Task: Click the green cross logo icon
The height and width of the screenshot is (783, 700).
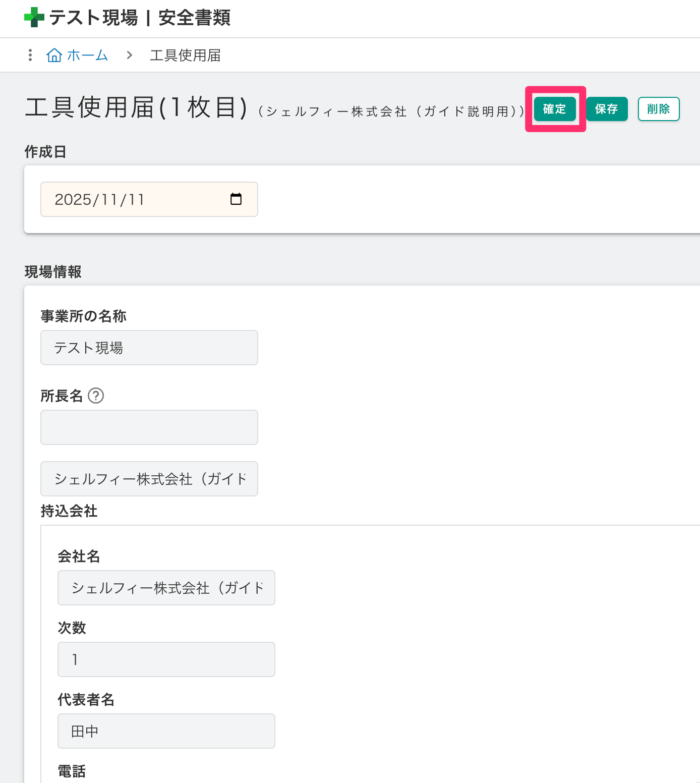Action: tap(34, 17)
